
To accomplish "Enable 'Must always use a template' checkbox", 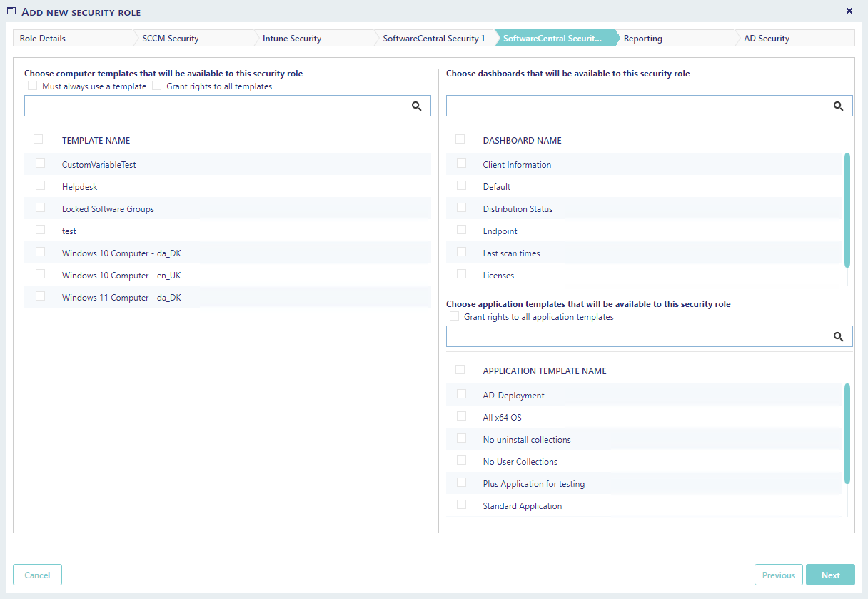I will (x=33, y=86).
